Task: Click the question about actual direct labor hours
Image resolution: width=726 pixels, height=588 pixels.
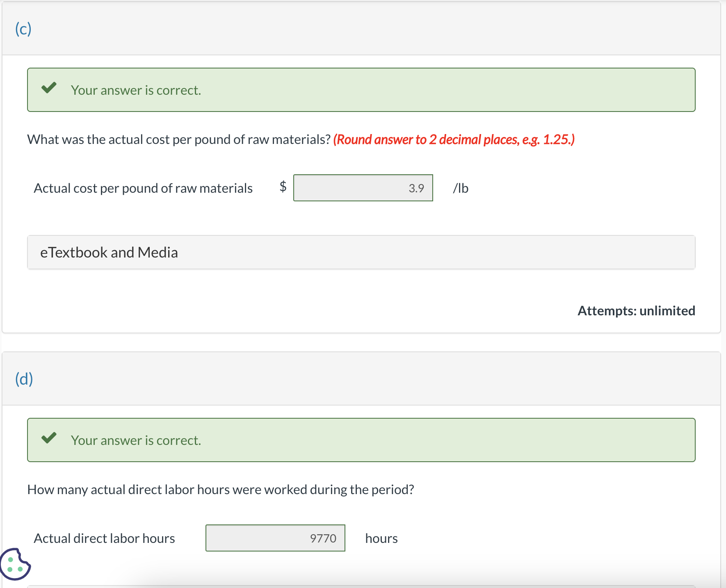Action: pyautogui.click(x=221, y=490)
